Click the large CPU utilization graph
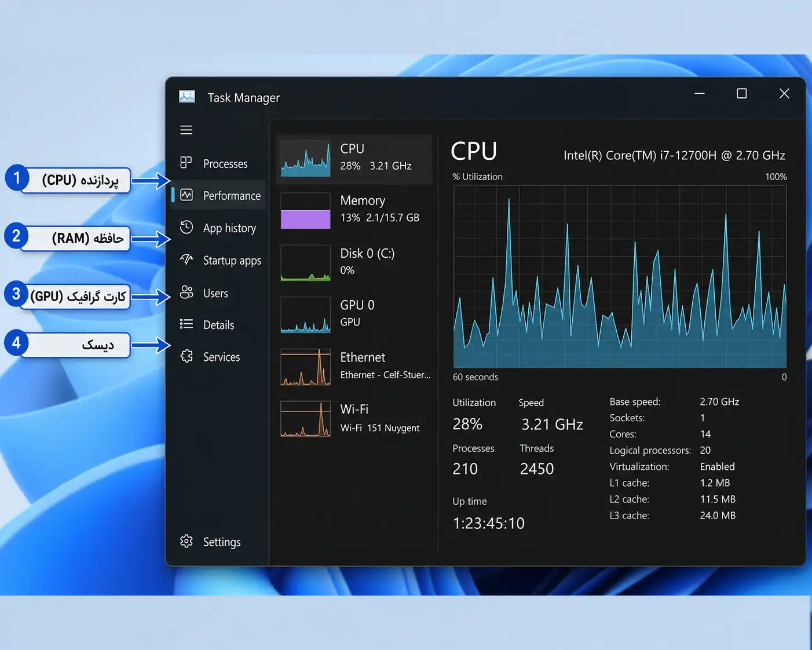Image resolution: width=812 pixels, height=650 pixels. click(x=620, y=276)
